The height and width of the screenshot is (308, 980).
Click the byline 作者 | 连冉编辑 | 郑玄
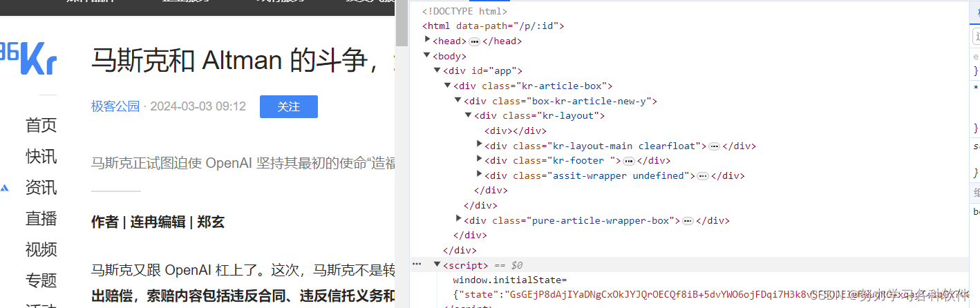click(158, 222)
